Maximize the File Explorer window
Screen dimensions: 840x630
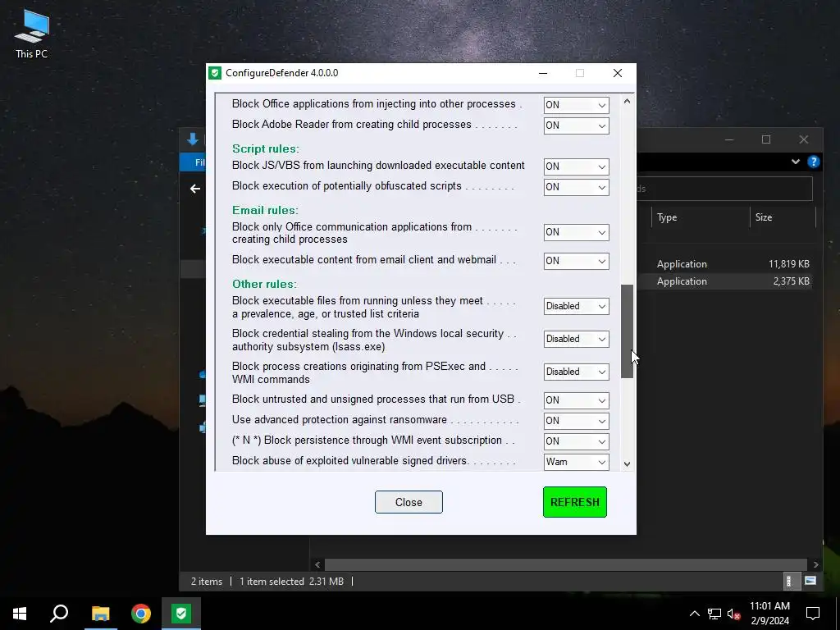pyautogui.click(x=766, y=139)
